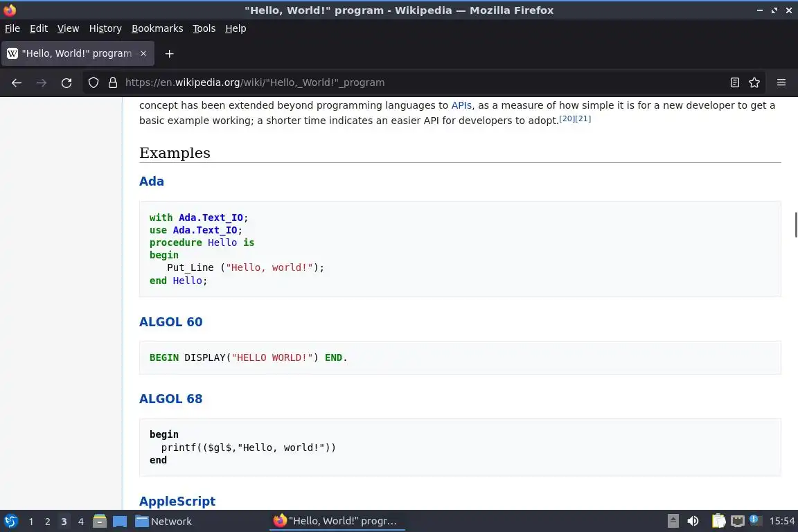Open the Network taskbar item

[x=164, y=522]
